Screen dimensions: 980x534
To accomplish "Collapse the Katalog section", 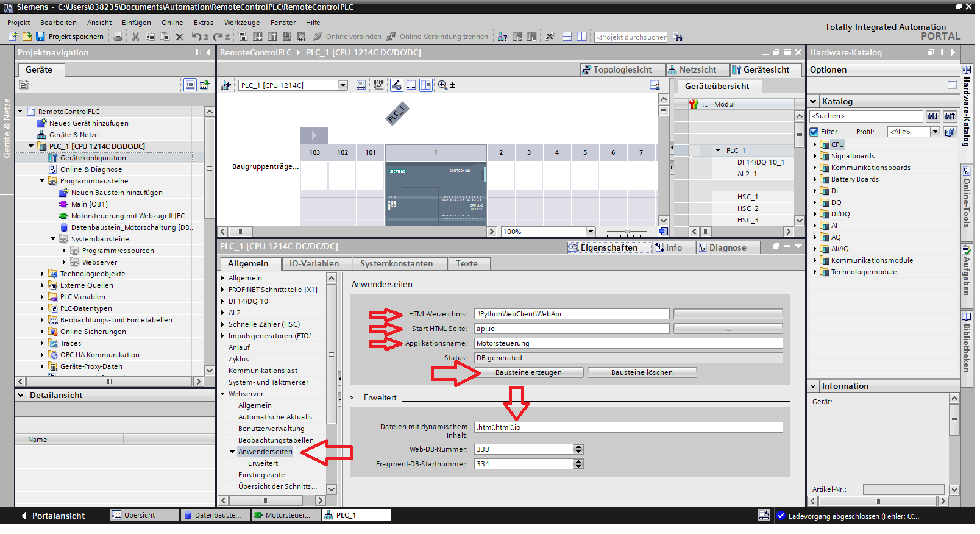I will point(814,101).
